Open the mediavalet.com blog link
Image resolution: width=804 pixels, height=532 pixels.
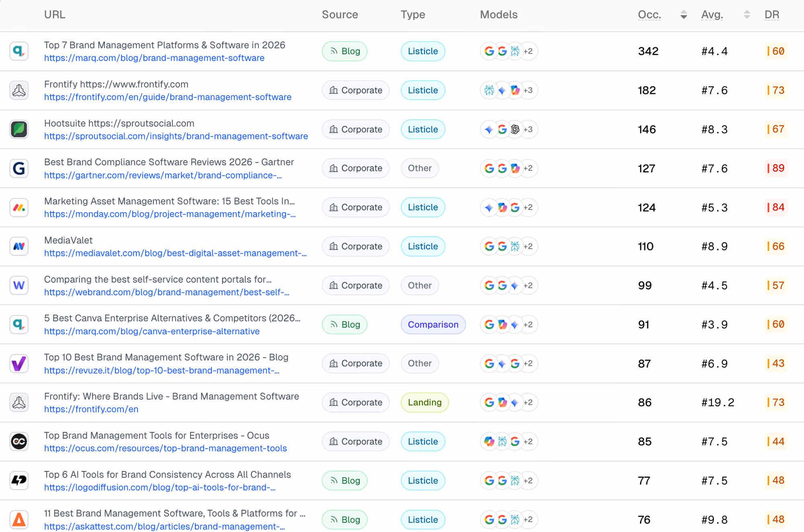175,253
